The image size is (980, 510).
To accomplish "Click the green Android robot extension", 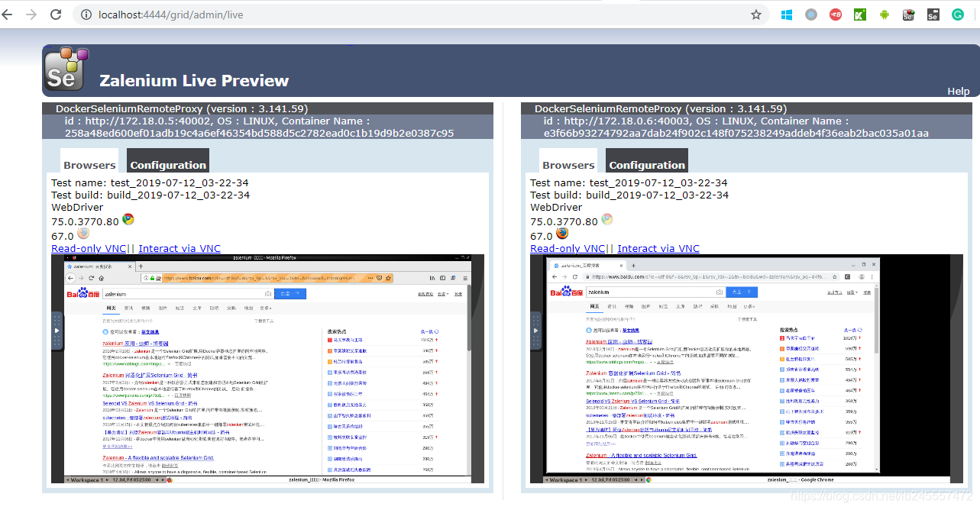I will coord(885,15).
